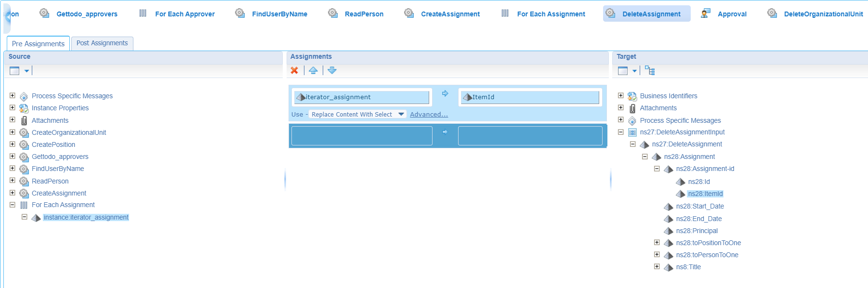Click the tree structure icon in Target toolbar

click(x=650, y=71)
